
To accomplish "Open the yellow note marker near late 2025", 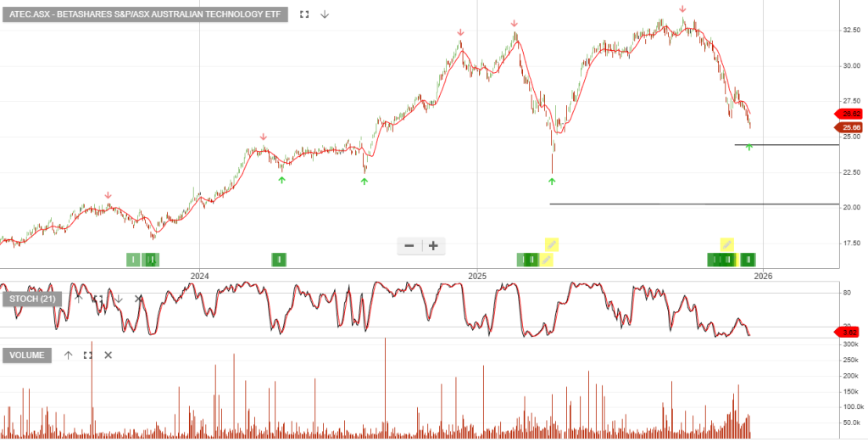I will (x=726, y=244).
